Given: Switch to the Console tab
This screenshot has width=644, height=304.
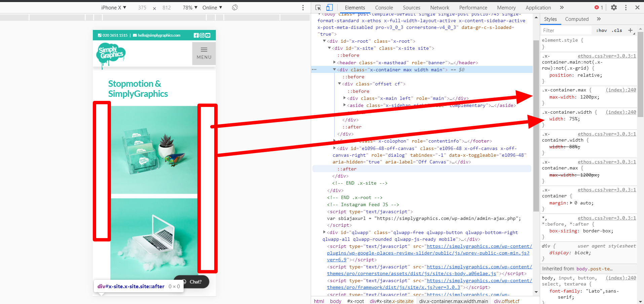Looking at the screenshot, I should click(x=384, y=7).
